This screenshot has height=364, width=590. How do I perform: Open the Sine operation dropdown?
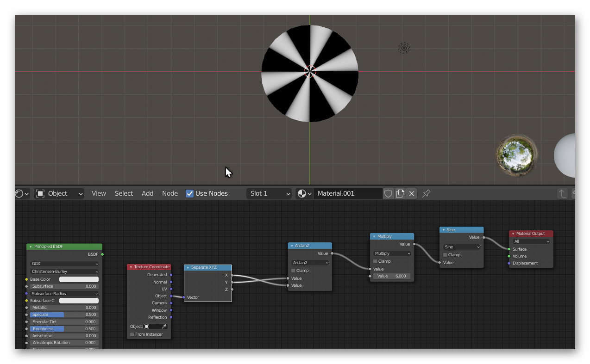(x=462, y=247)
